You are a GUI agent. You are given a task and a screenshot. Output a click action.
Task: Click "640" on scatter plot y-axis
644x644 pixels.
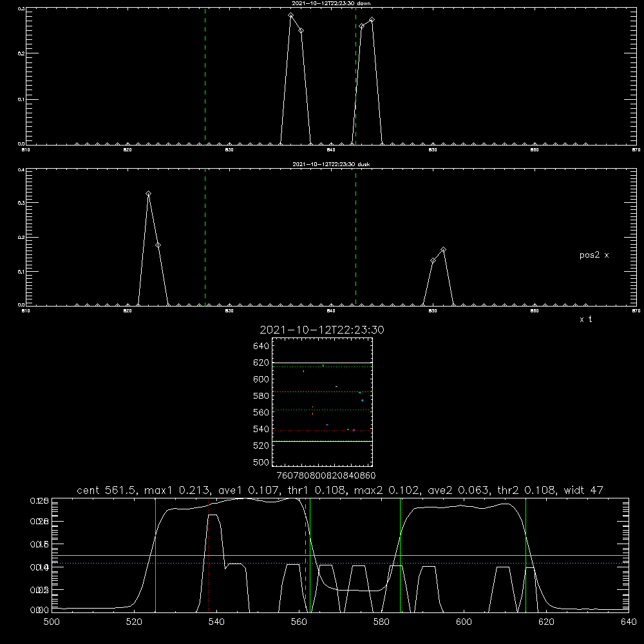point(261,346)
